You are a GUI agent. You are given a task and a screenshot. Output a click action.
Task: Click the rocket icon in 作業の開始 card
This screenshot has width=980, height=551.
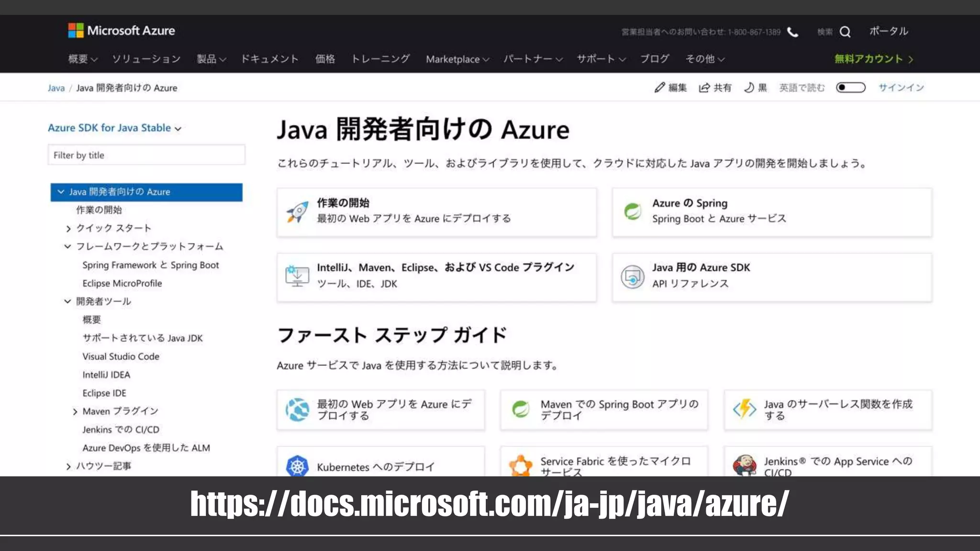(x=297, y=212)
